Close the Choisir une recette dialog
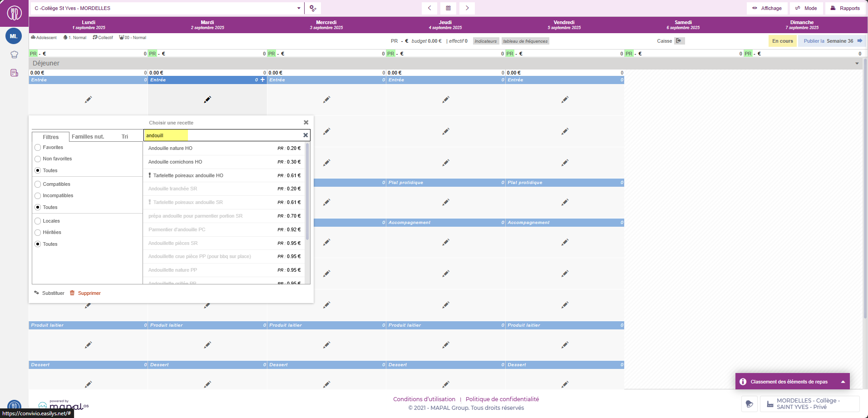Screen dimensions: 868x418 pos(306,122)
